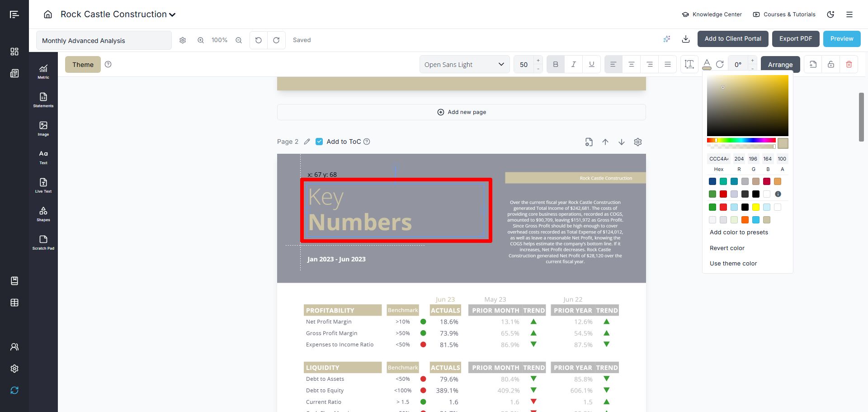Open the Metric tool in the sidebar
Image resolution: width=868 pixels, height=412 pixels.
[x=43, y=71]
